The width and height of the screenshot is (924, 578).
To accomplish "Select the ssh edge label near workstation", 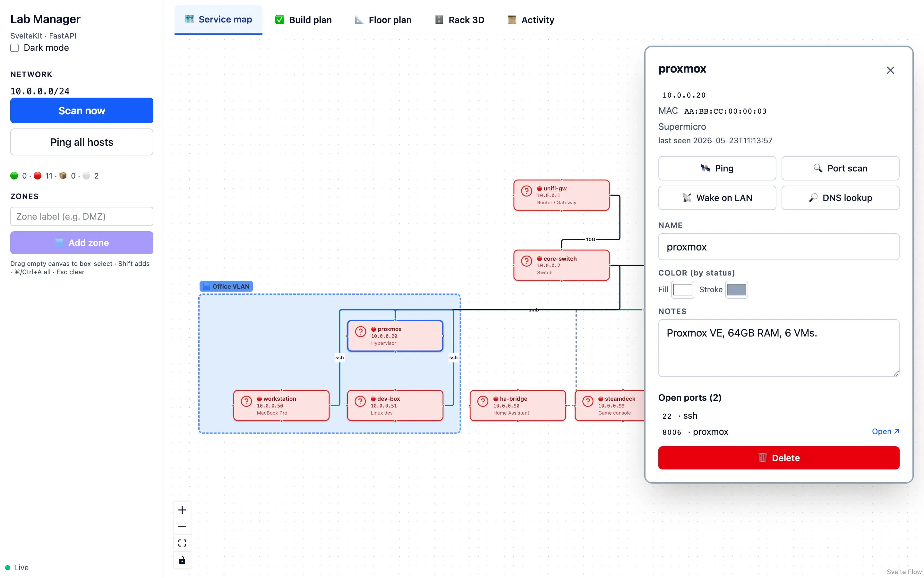I will click(x=339, y=358).
